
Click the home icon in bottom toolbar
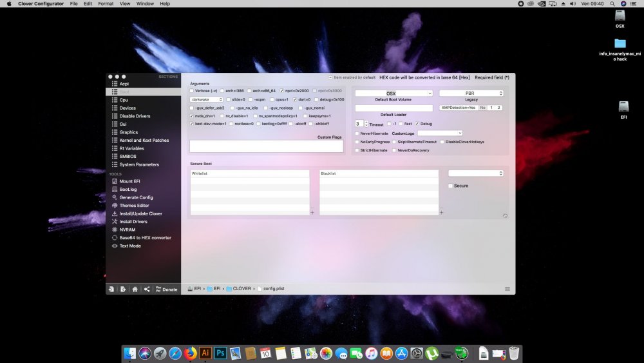pos(135,289)
